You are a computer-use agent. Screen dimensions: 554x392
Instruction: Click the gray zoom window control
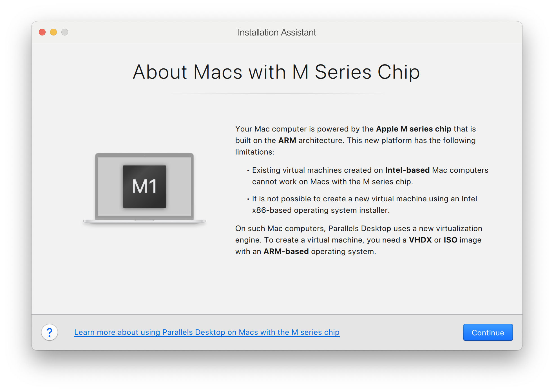point(65,32)
